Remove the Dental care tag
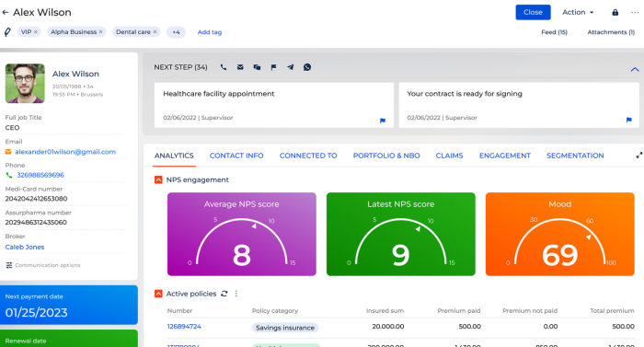 [155, 31]
